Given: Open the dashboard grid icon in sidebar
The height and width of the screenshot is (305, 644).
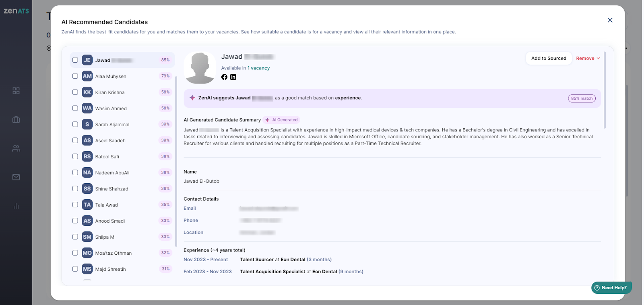Looking at the screenshot, I should tap(16, 91).
